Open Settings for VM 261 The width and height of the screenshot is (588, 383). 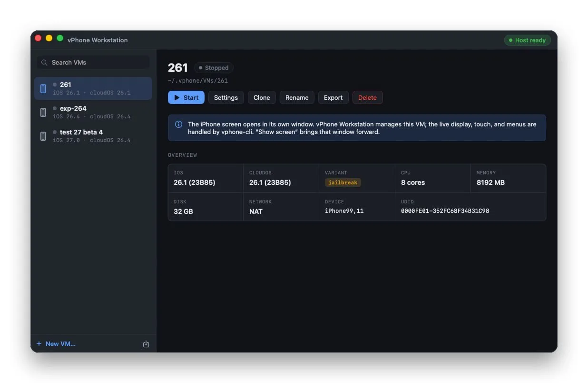[x=226, y=97]
